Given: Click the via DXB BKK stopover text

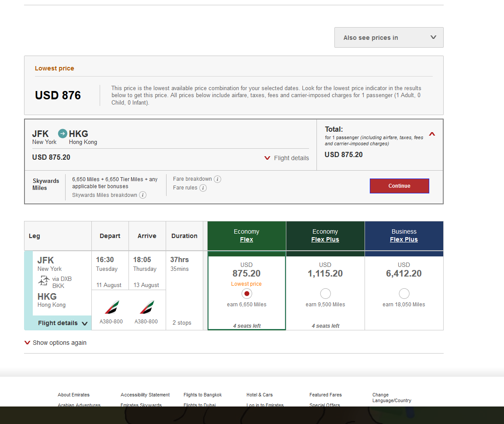Looking at the screenshot, I should tap(62, 282).
